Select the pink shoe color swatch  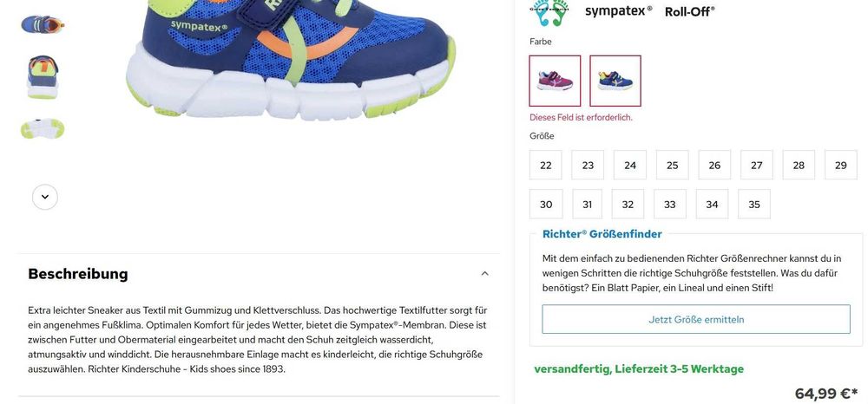(x=555, y=81)
